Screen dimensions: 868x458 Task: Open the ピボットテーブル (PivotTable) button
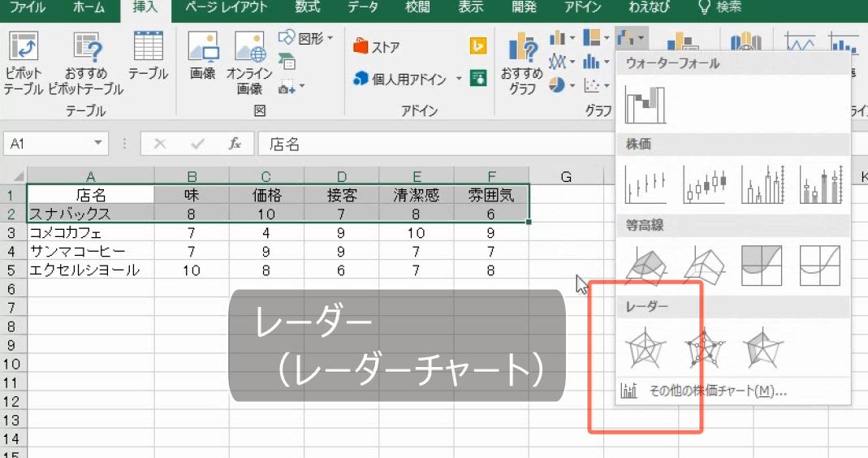(24, 63)
